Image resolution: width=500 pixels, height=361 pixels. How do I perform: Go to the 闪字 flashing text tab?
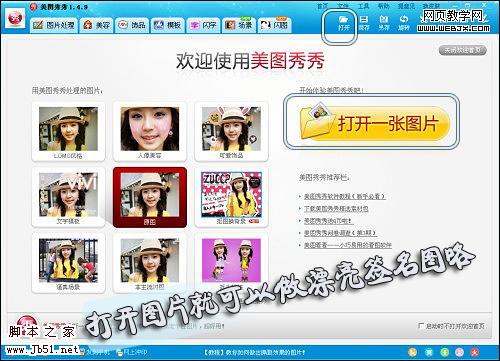[203, 25]
